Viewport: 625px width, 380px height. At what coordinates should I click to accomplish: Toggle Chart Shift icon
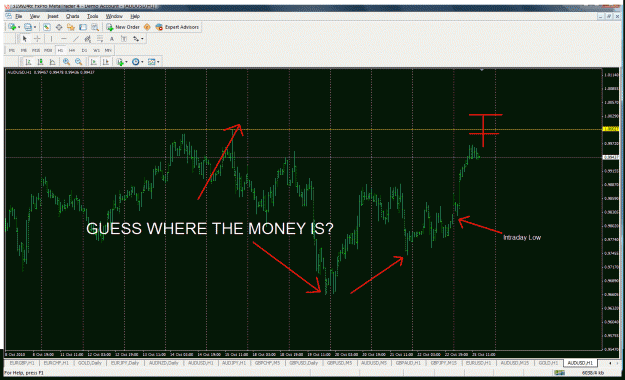[x=106, y=62]
